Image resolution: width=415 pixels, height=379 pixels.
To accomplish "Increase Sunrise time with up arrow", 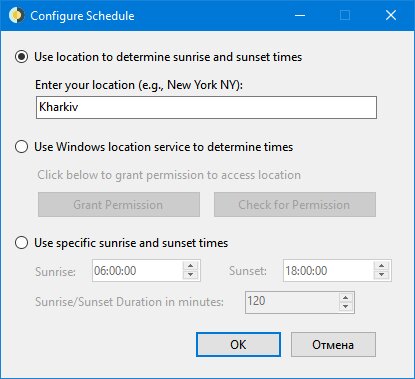I will 190,266.
